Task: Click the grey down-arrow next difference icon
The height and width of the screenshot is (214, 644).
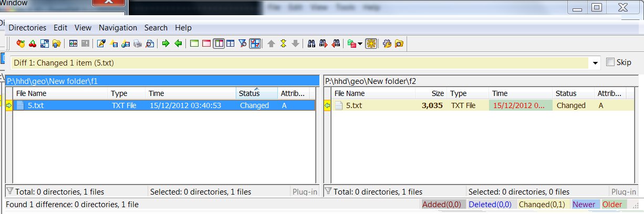Action: coord(296,44)
